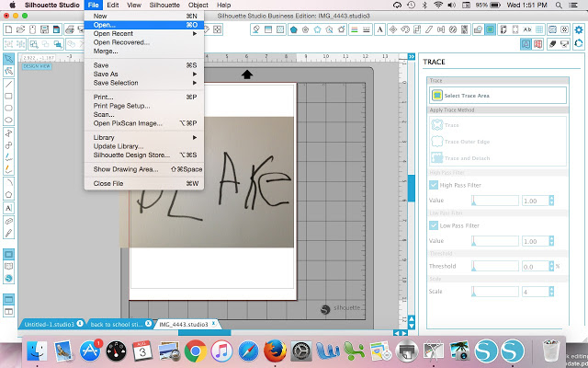
Task: Choose the Edit Points tool
Action: pos(8,72)
